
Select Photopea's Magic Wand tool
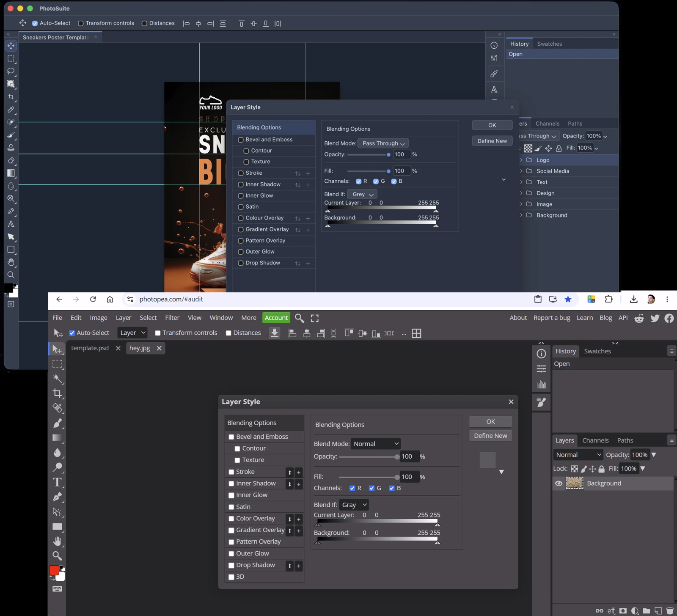58,379
